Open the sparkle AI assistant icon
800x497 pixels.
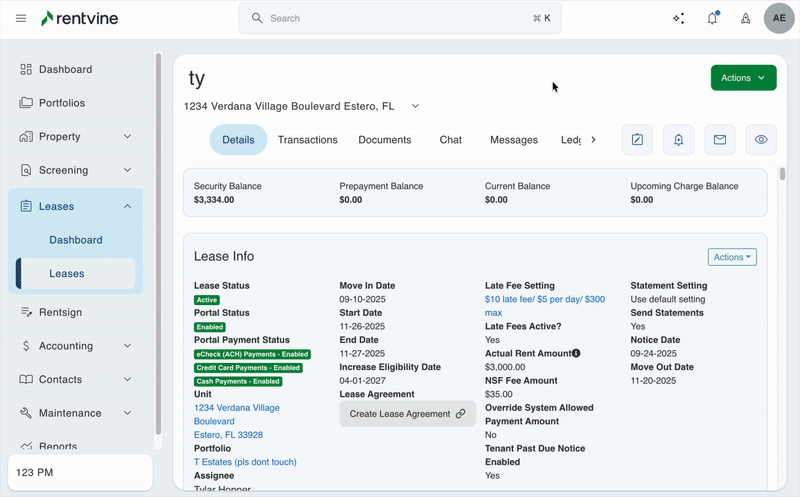pos(679,18)
